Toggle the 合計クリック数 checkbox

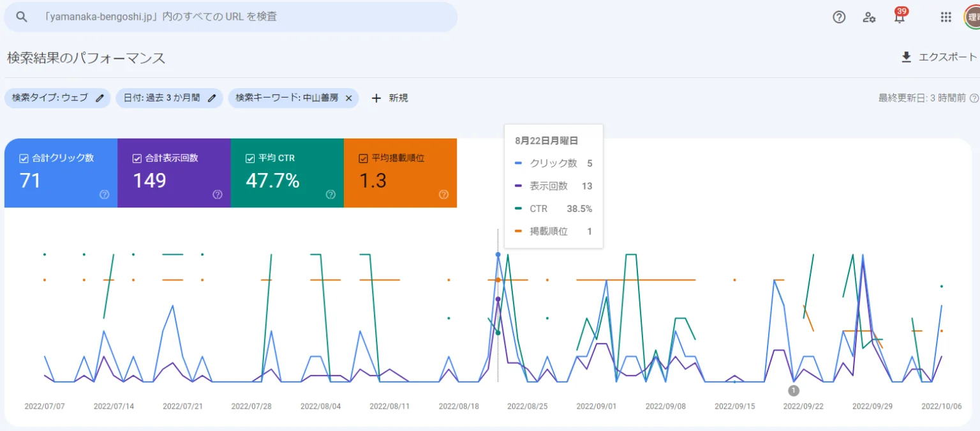(x=24, y=158)
